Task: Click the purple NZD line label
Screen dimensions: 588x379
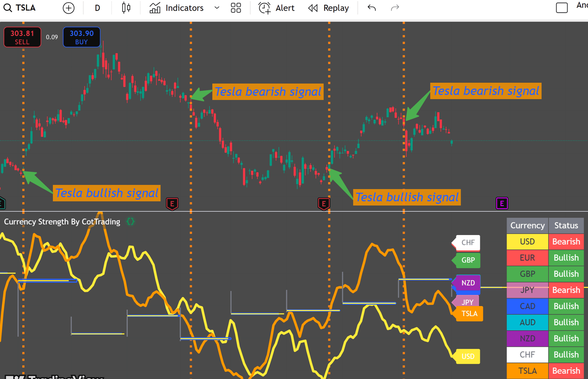Action: point(466,283)
